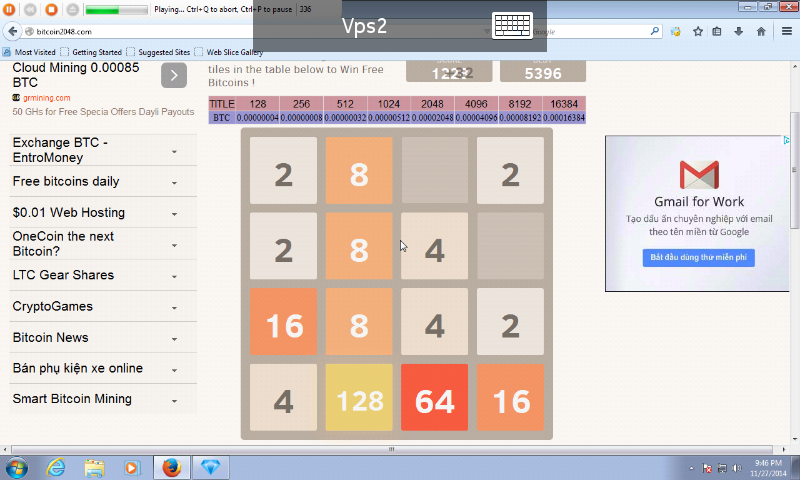This screenshot has width=800, height=480.
Task: Expand $0.01 Web Hosting item
Action: pyautogui.click(x=103, y=213)
